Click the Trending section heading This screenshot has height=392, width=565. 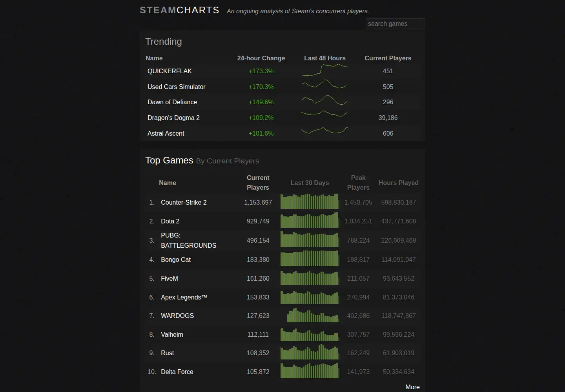tap(164, 42)
